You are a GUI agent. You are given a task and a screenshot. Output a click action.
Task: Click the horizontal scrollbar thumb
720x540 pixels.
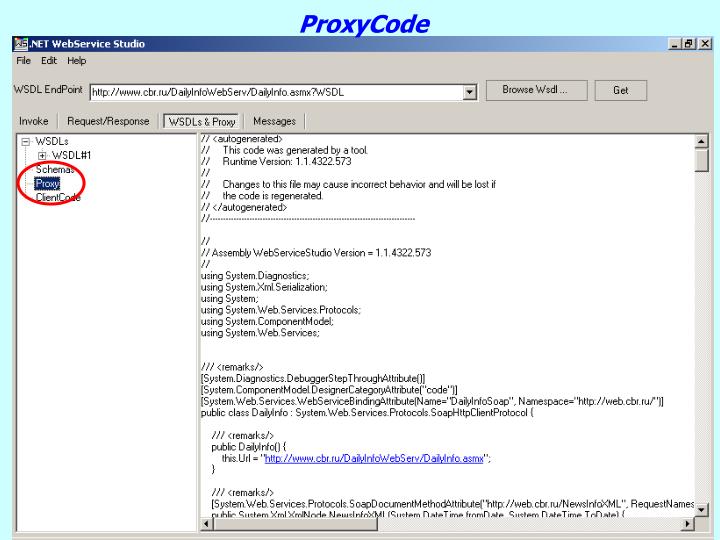point(295,523)
